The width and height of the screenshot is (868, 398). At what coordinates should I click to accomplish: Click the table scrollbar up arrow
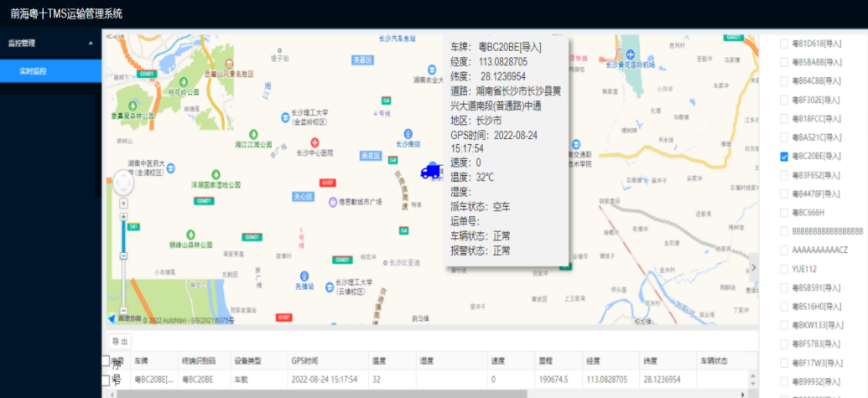point(752,375)
